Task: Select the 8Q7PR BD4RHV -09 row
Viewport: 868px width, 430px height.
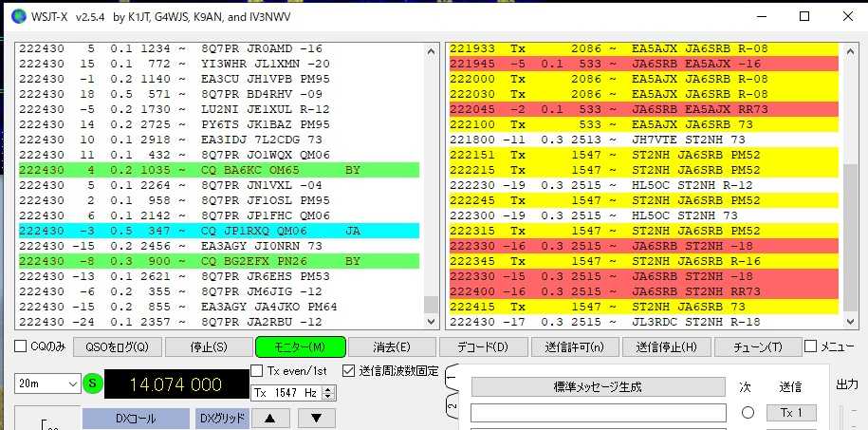Action: pyautogui.click(x=219, y=94)
